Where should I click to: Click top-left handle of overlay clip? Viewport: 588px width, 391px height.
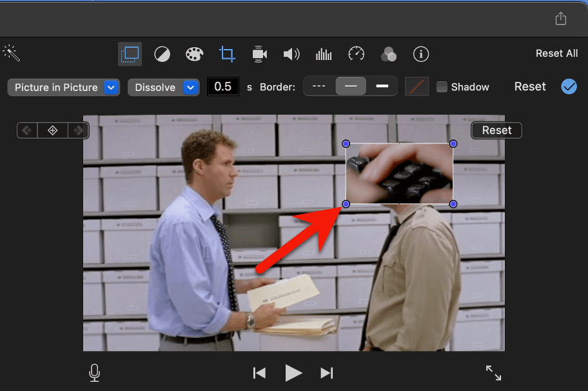pos(346,144)
